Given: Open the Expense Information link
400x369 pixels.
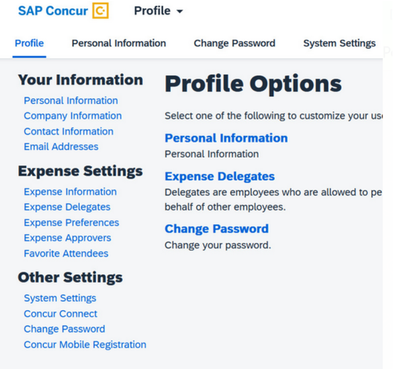Looking at the screenshot, I should coord(70,192).
